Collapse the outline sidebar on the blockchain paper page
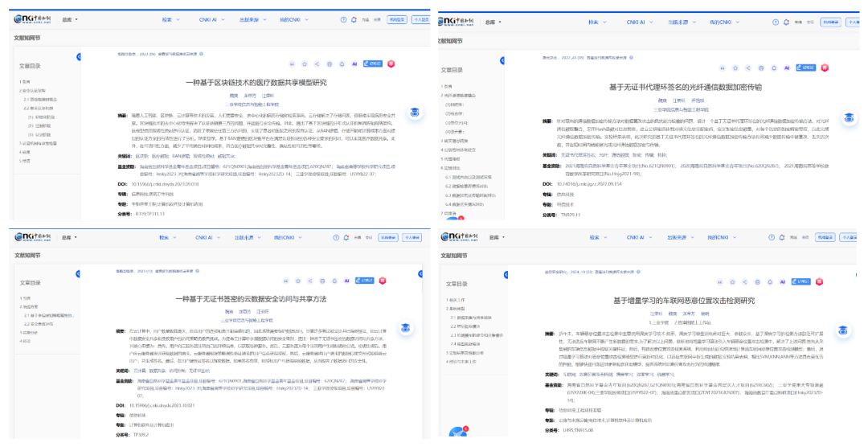The height and width of the screenshot is (447, 868). pos(78,57)
